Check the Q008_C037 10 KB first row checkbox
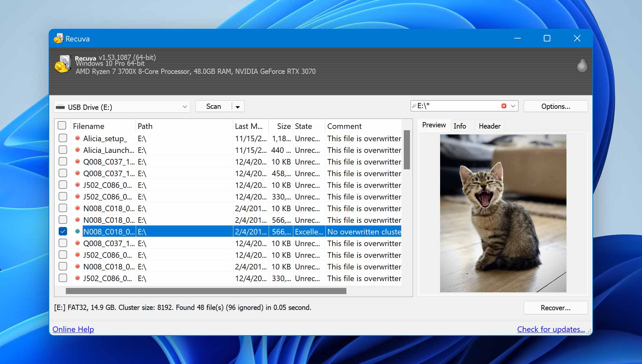 (x=63, y=162)
